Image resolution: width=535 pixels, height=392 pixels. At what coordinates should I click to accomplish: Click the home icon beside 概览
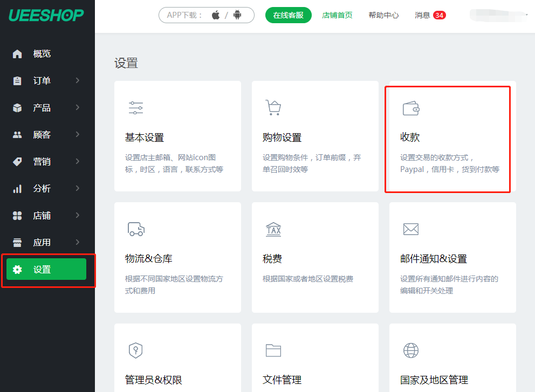coord(17,53)
